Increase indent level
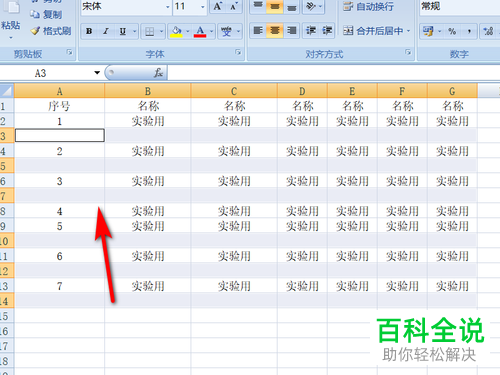This screenshot has width=500, height=375. (x=327, y=31)
